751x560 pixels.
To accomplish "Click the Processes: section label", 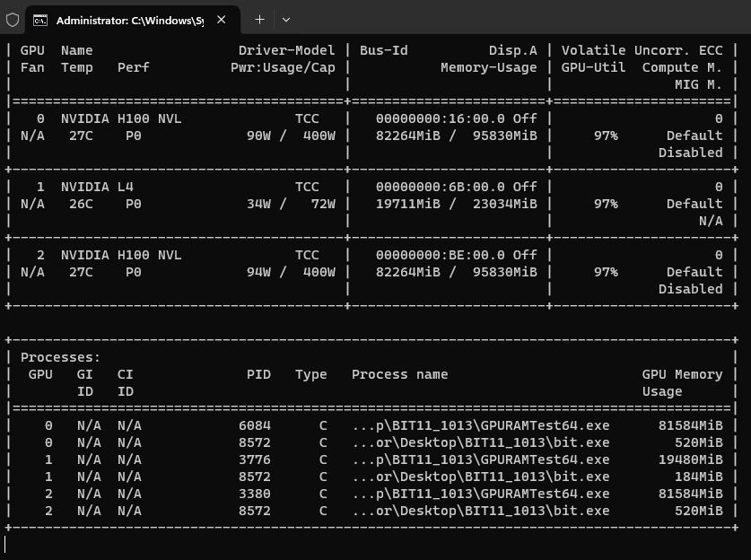I will click(x=60, y=357).
